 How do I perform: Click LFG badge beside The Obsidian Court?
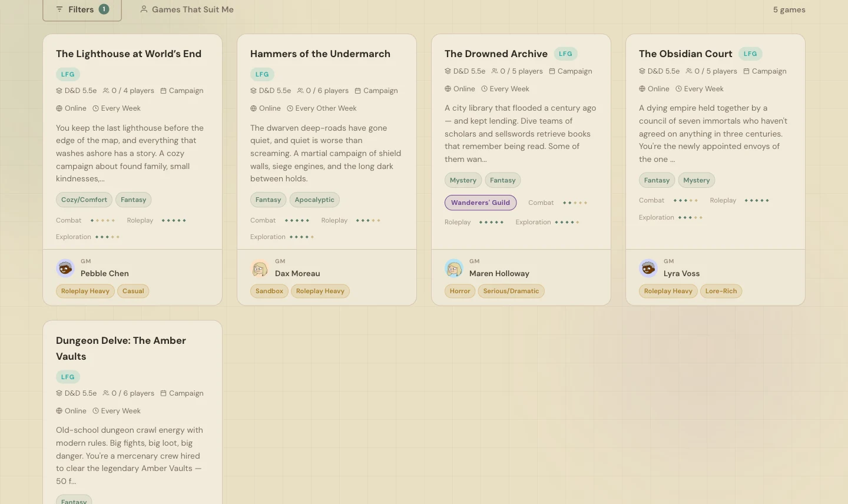pyautogui.click(x=750, y=54)
